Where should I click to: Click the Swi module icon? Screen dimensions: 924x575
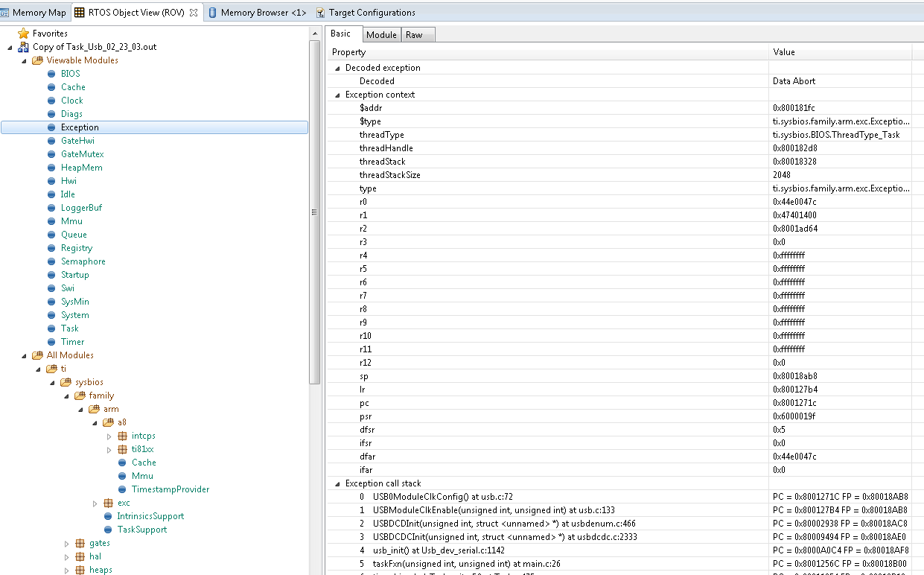[x=51, y=288]
